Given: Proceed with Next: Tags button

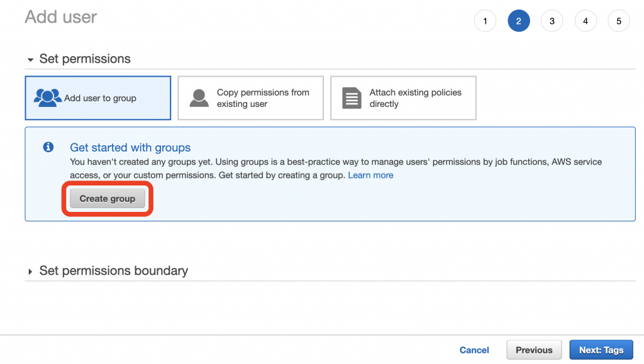Looking at the screenshot, I should [601, 350].
